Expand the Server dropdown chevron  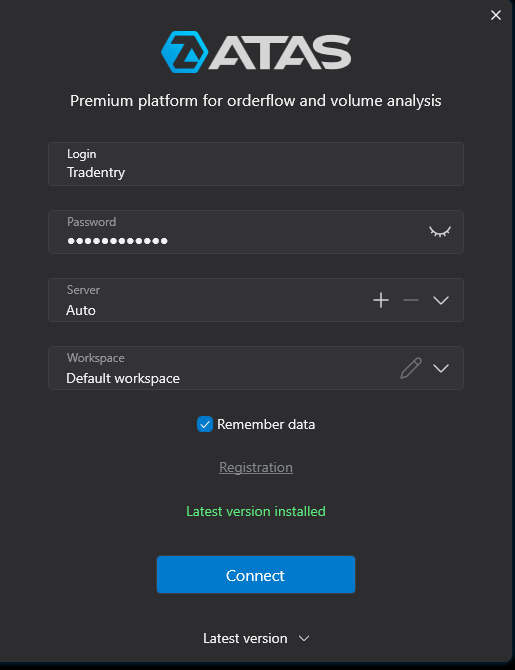pyautogui.click(x=441, y=300)
